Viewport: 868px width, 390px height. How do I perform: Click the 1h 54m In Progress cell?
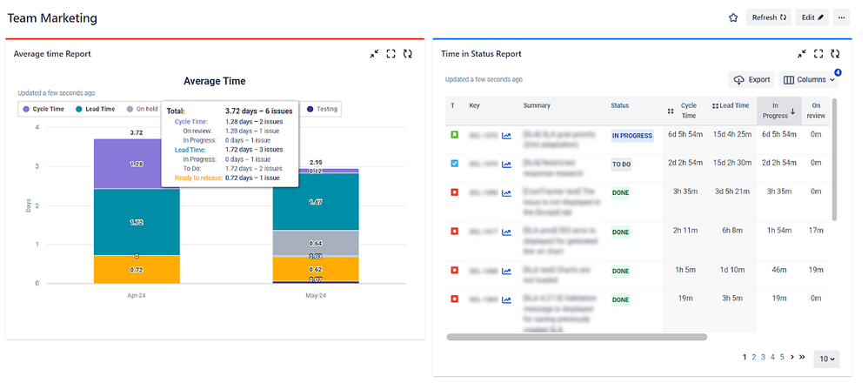click(779, 231)
